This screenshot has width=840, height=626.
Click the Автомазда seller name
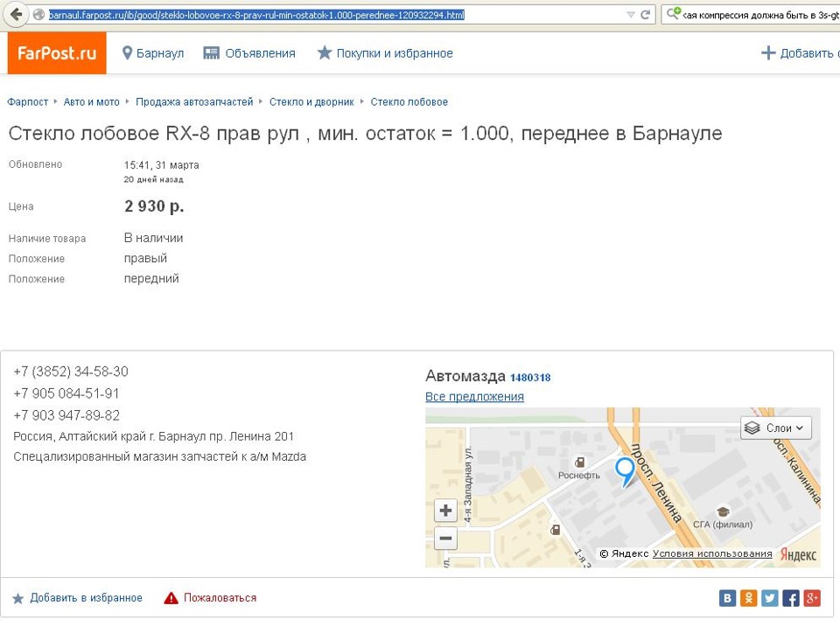coord(465,376)
